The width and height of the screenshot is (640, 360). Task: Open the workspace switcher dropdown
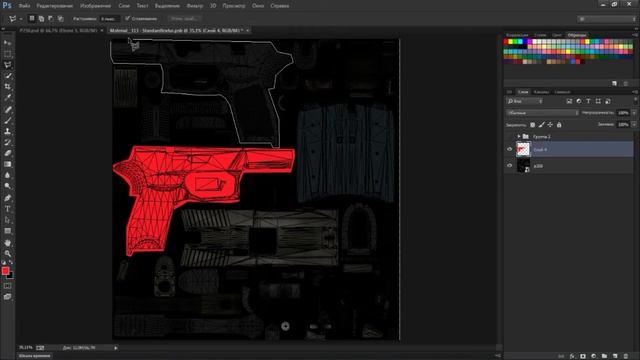coord(607,19)
